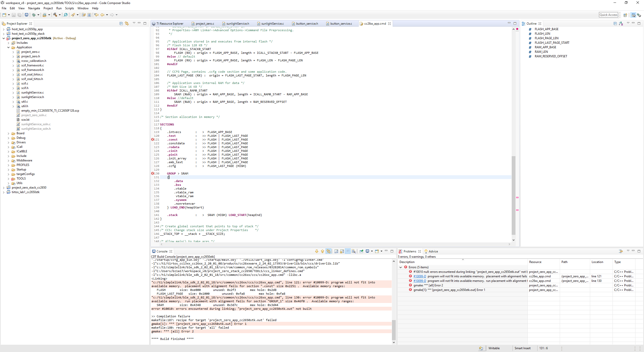Viewport: 644px width, 352px height.
Task: Click the Sort icon in Outline panel
Action: (621, 23)
